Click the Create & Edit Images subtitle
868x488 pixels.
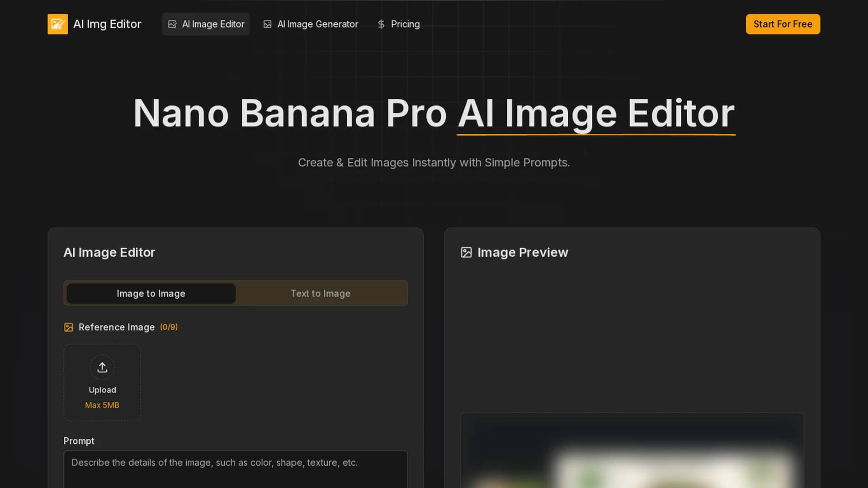tap(434, 163)
